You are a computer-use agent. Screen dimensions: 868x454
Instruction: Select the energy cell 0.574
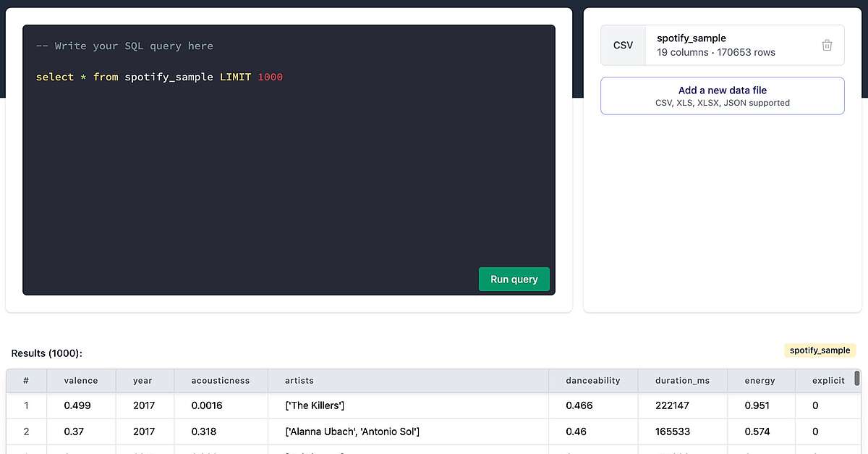[x=761, y=432]
